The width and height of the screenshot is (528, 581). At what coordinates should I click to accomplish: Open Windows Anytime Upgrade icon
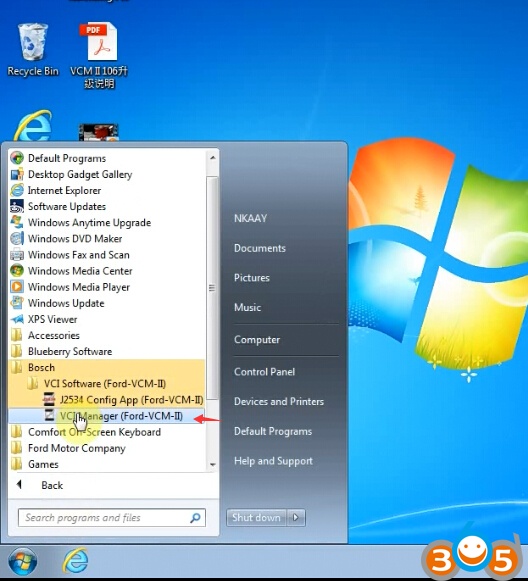pos(17,222)
